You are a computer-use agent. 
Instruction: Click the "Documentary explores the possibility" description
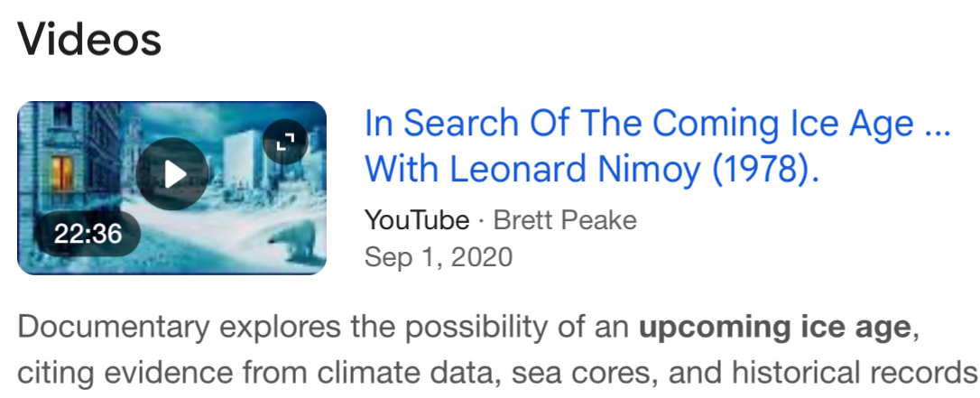(x=271, y=327)
